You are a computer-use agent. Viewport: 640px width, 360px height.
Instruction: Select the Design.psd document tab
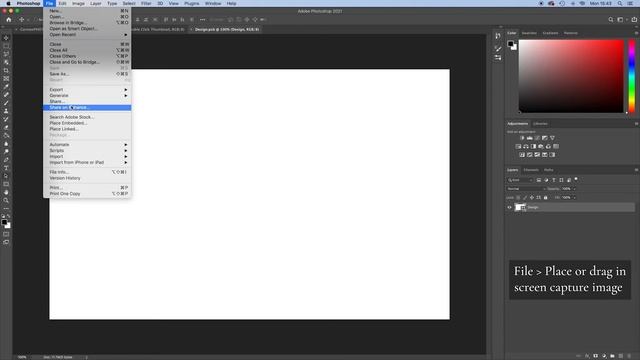(227, 29)
